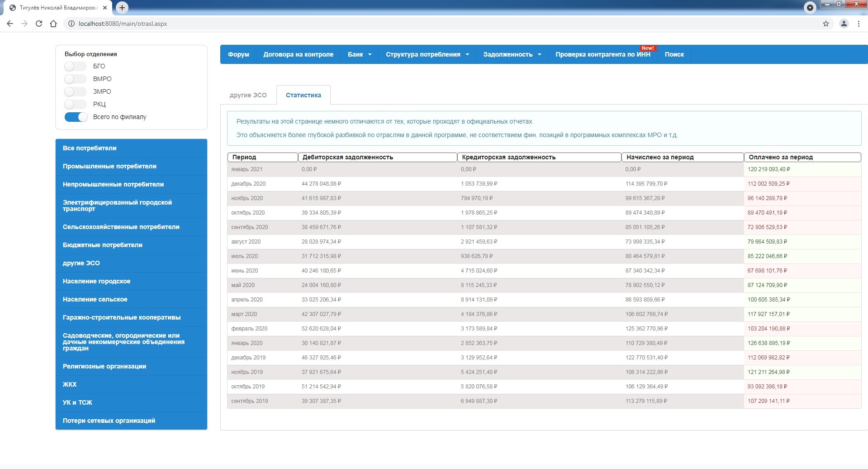
Task: Click the New! badge on the menu
Action: point(647,48)
